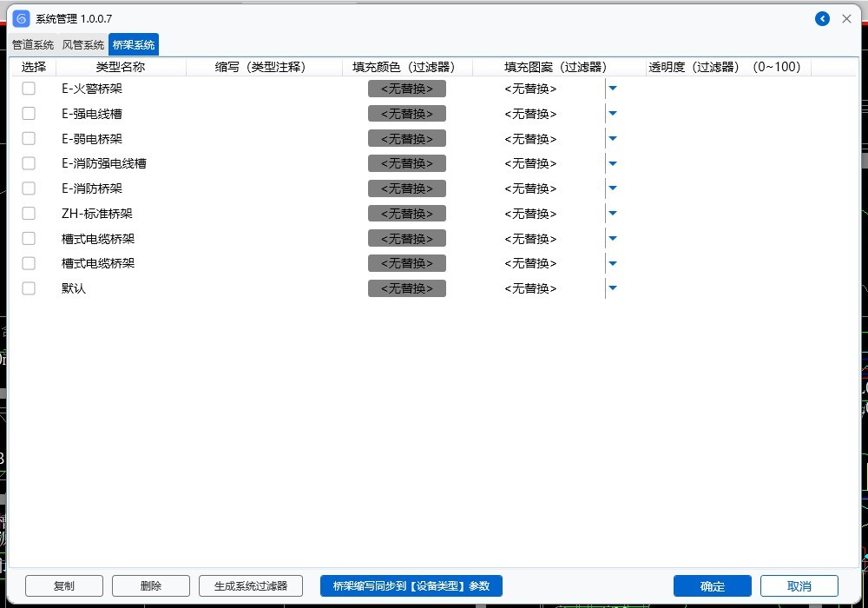Click the 生成系统过滤器 button
Screen dimensions: 868x608
click(251, 586)
